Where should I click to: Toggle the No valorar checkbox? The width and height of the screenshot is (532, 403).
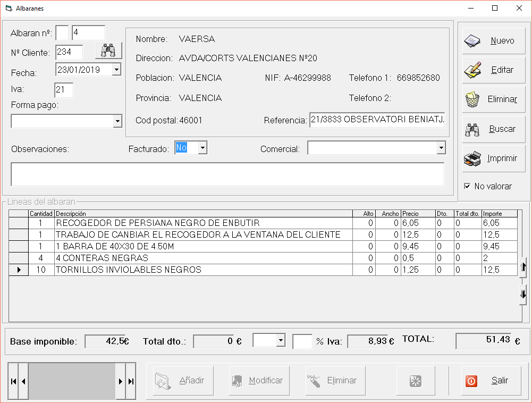pos(467,186)
